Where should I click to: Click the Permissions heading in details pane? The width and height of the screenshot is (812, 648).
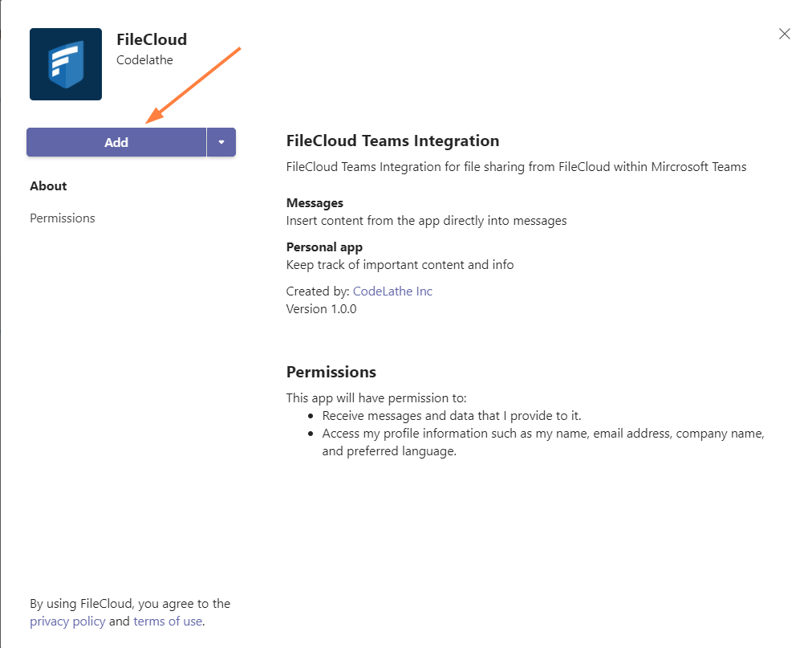point(331,372)
